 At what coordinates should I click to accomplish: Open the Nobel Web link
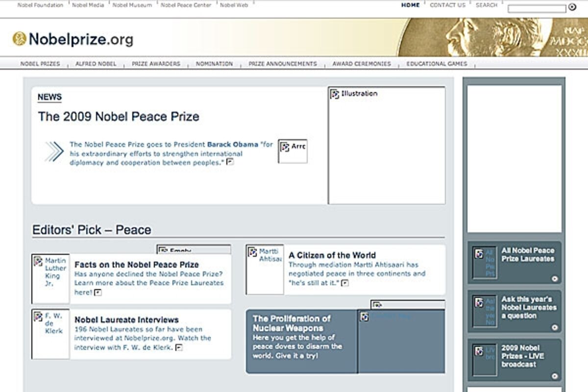[x=234, y=5]
